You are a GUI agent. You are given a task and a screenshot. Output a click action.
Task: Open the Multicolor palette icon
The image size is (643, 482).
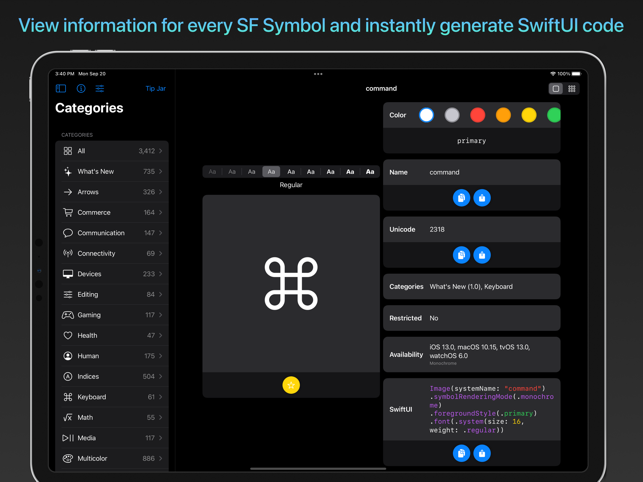68,459
